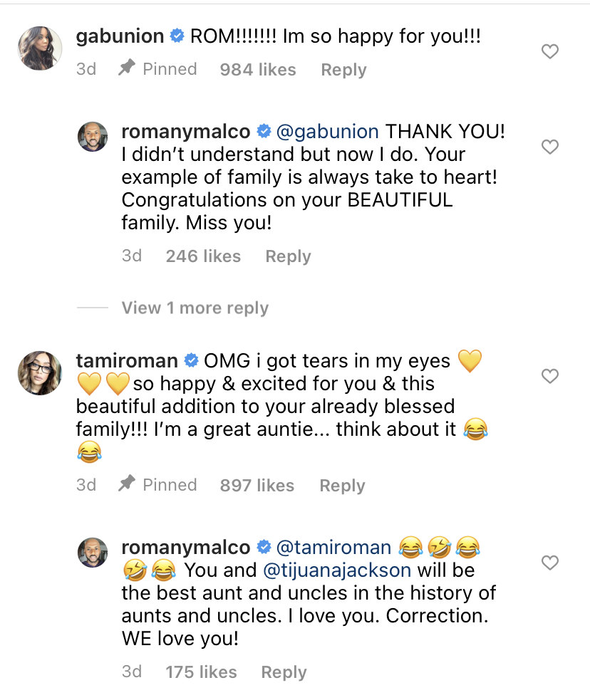The image size is (590, 700).
Task: View the 897 likes list
Action: pos(257,486)
